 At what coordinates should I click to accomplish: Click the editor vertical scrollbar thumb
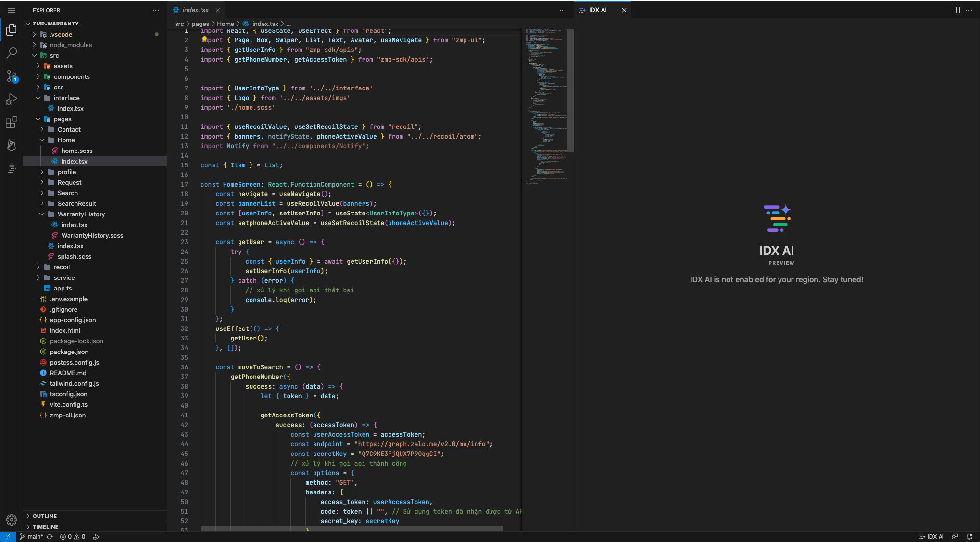[x=570, y=90]
